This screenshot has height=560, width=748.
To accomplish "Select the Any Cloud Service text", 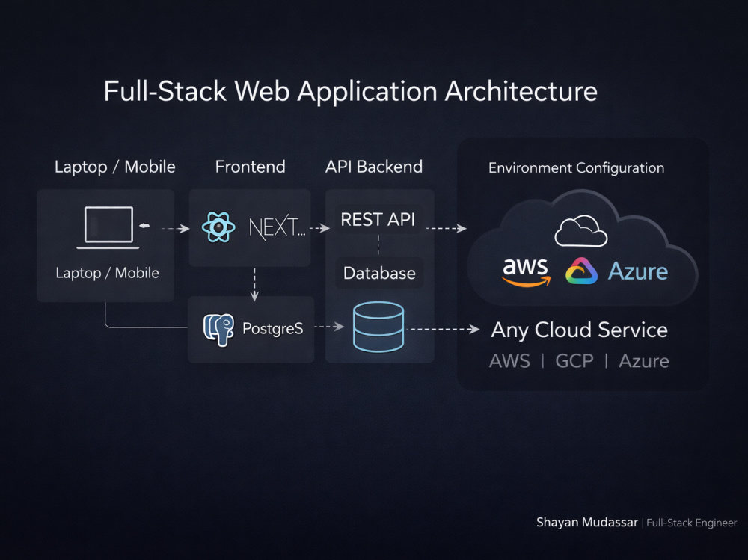I will (579, 330).
